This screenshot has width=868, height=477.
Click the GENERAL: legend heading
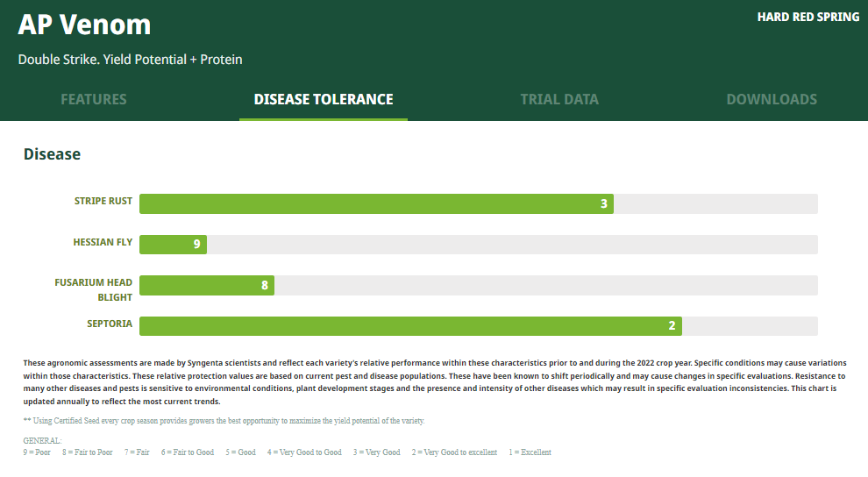[43, 441]
